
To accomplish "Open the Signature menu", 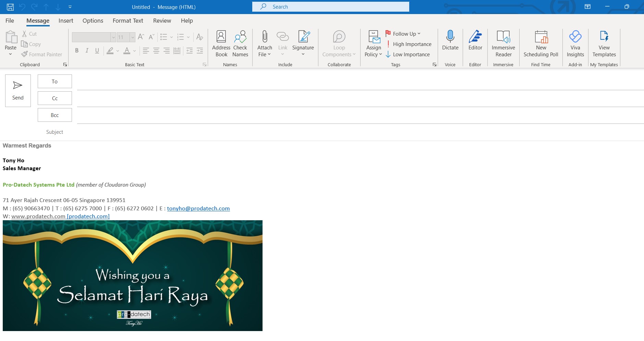I will pos(303,43).
